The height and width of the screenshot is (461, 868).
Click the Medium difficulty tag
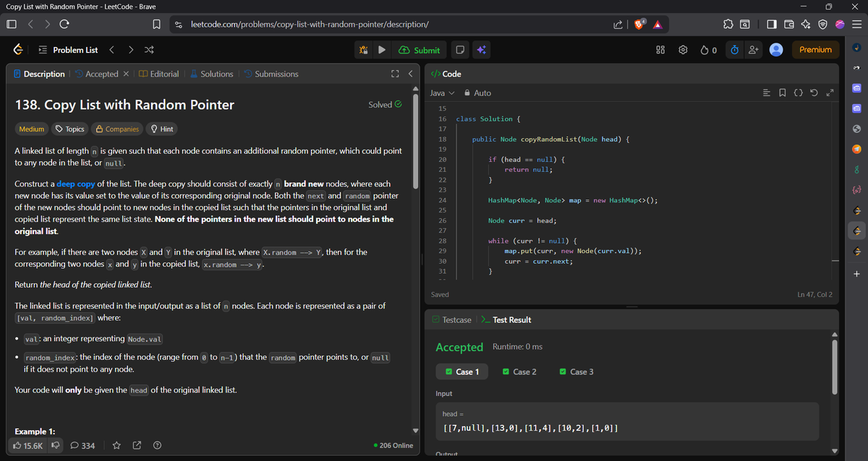pos(31,129)
